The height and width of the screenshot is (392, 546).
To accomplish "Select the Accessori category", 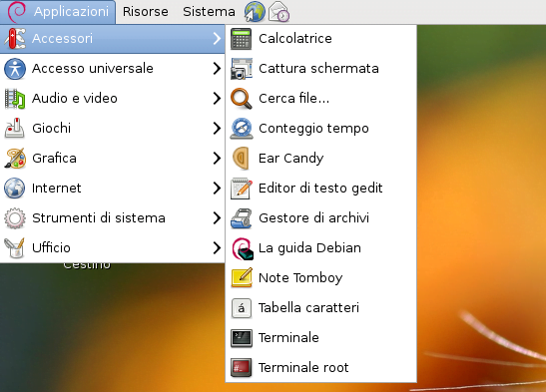I will [x=112, y=38].
